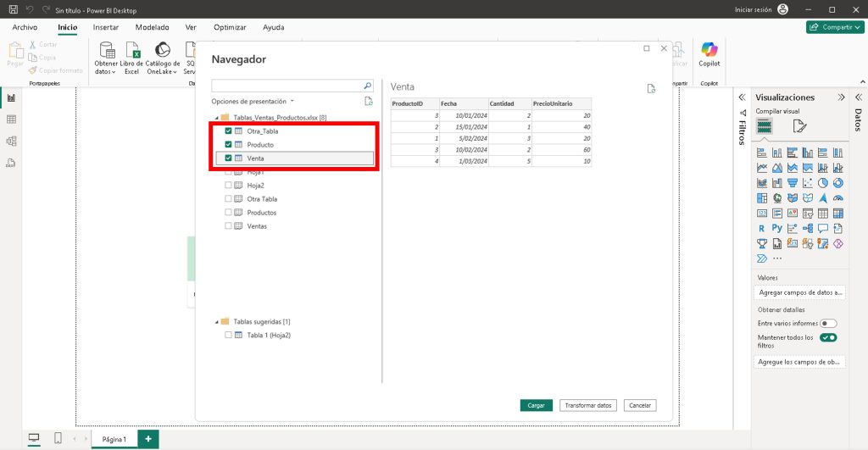Image resolution: width=868 pixels, height=450 pixels.
Task: Click the Format visual paintbrush icon
Action: click(798, 126)
